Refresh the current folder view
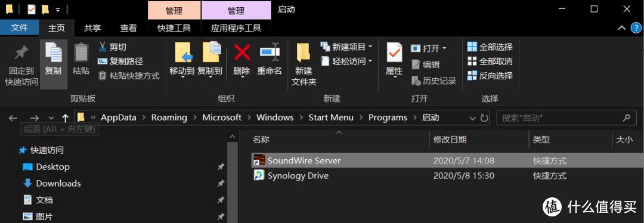The width and height of the screenshot is (644, 223). (x=484, y=118)
